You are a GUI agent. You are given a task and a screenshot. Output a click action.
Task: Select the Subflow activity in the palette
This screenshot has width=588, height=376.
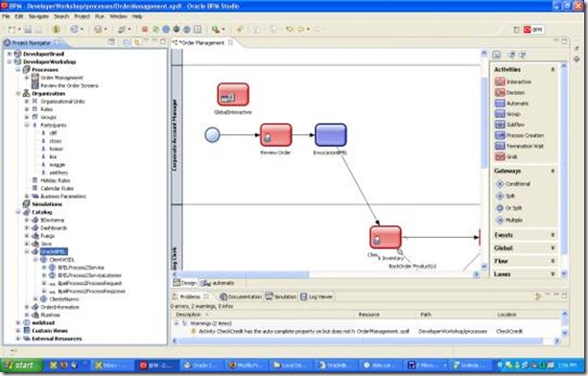(509, 125)
